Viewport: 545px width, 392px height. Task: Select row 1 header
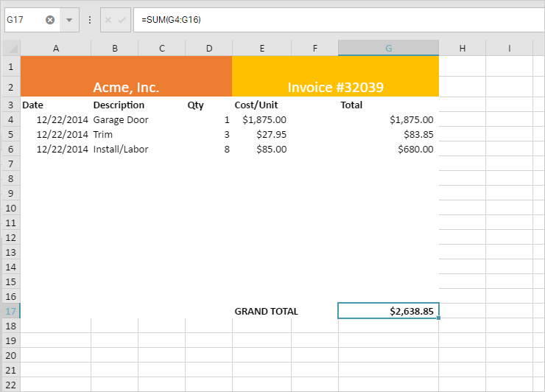(11, 66)
